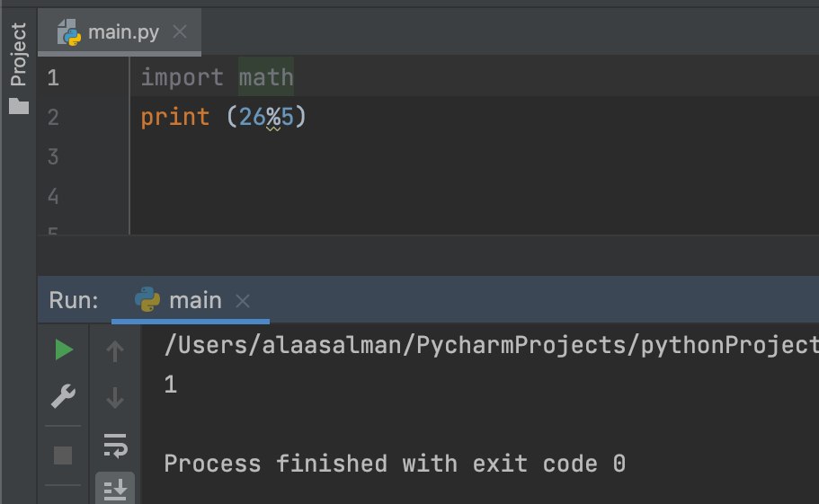Image resolution: width=819 pixels, height=504 pixels.
Task: Stop the process with the square icon
Action: (x=63, y=455)
